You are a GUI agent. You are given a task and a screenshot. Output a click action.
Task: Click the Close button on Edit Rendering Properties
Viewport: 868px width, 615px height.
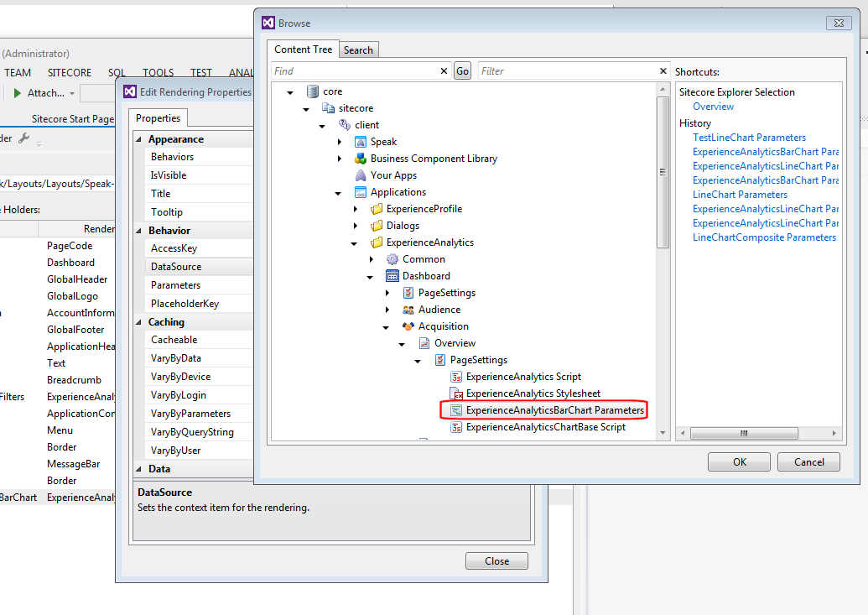[496, 560]
